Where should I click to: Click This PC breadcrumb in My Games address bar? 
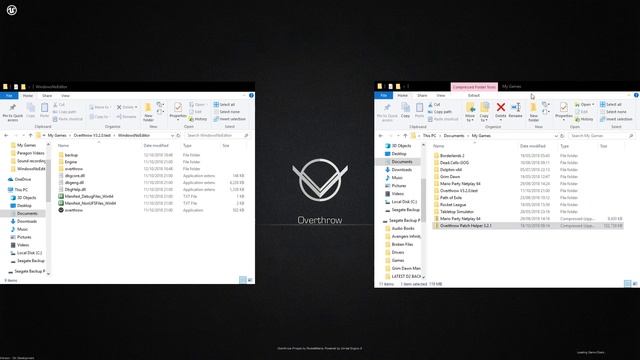point(429,136)
